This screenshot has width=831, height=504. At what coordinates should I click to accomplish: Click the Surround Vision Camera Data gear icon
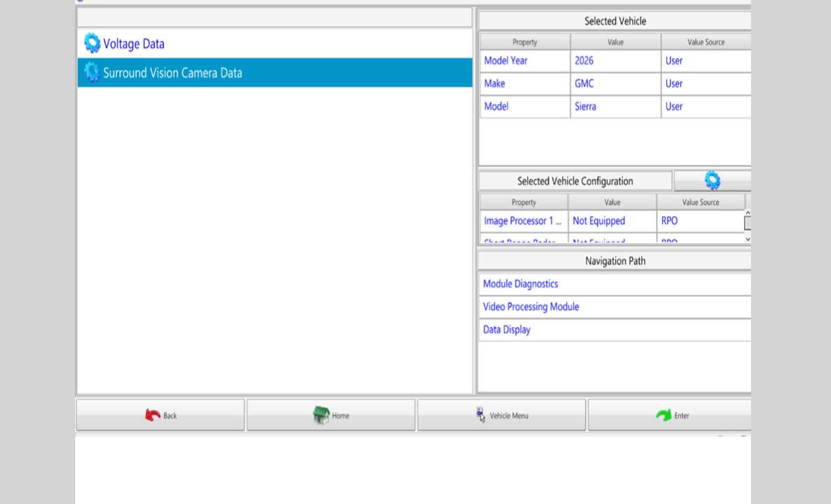[92, 72]
